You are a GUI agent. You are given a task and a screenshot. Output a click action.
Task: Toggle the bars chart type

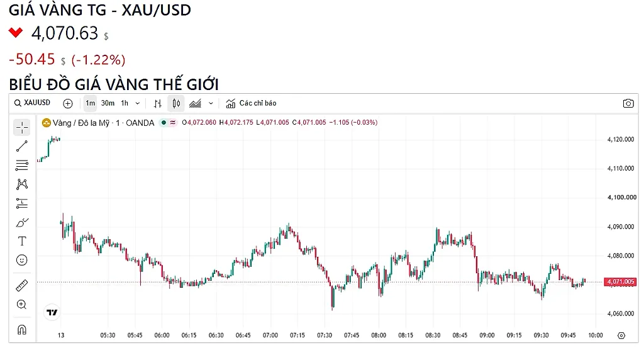(x=158, y=103)
